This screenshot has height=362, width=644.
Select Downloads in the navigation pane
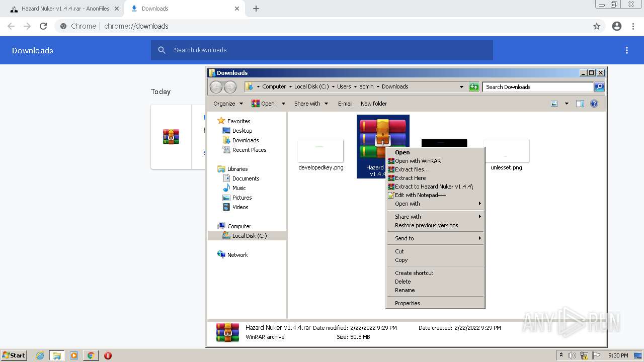pyautogui.click(x=246, y=140)
